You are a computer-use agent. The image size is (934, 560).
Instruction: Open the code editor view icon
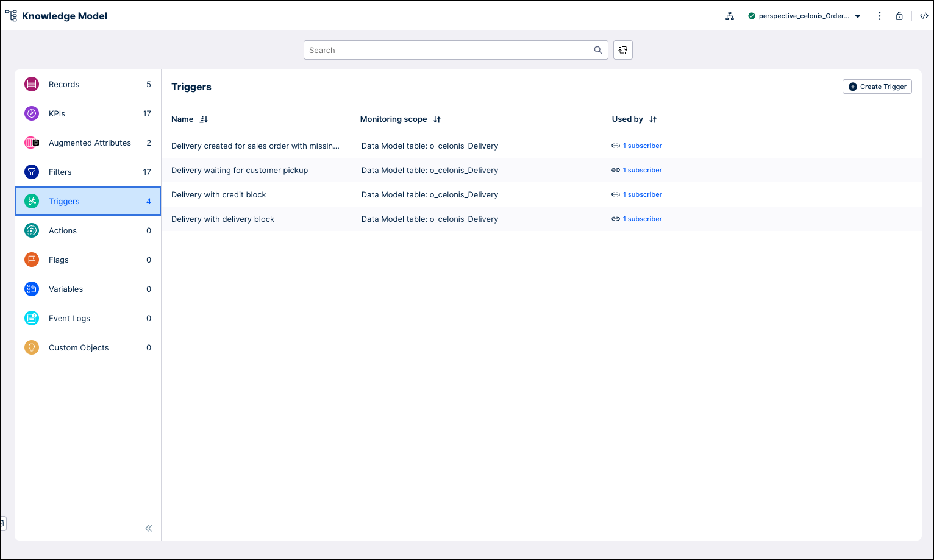pyautogui.click(x=924, y=16)
